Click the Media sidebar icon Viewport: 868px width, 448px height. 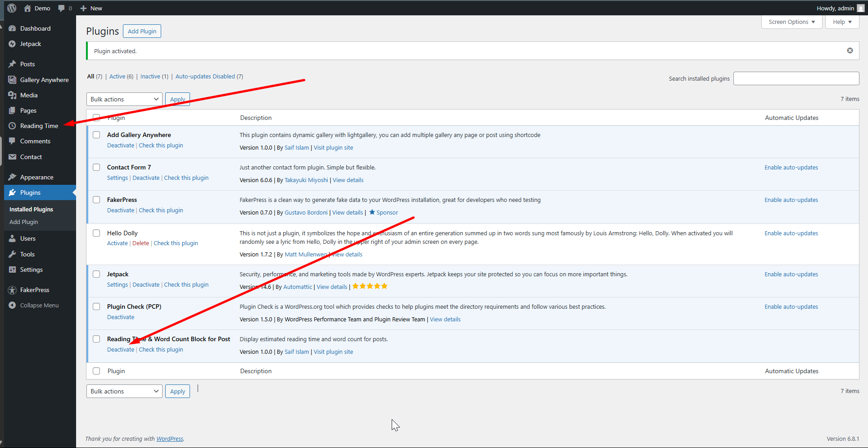pyautogui.click(x=12, y=95)
